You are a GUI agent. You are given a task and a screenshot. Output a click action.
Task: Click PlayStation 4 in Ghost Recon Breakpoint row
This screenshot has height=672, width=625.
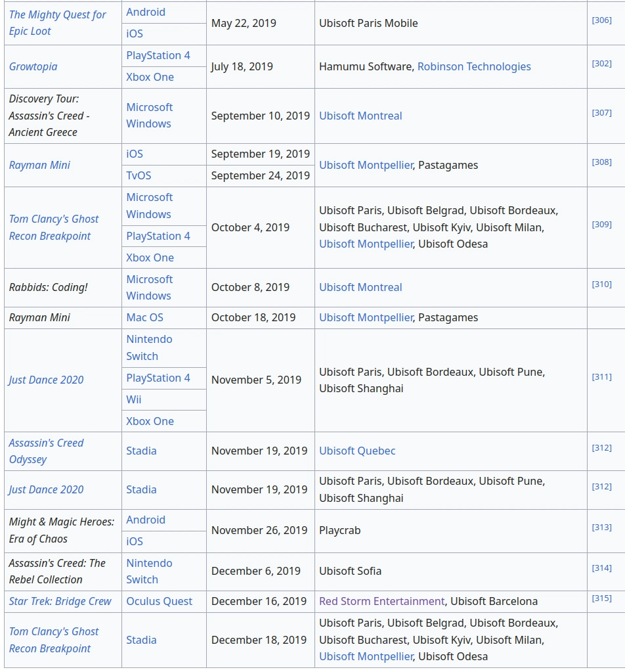pos(158,236)
